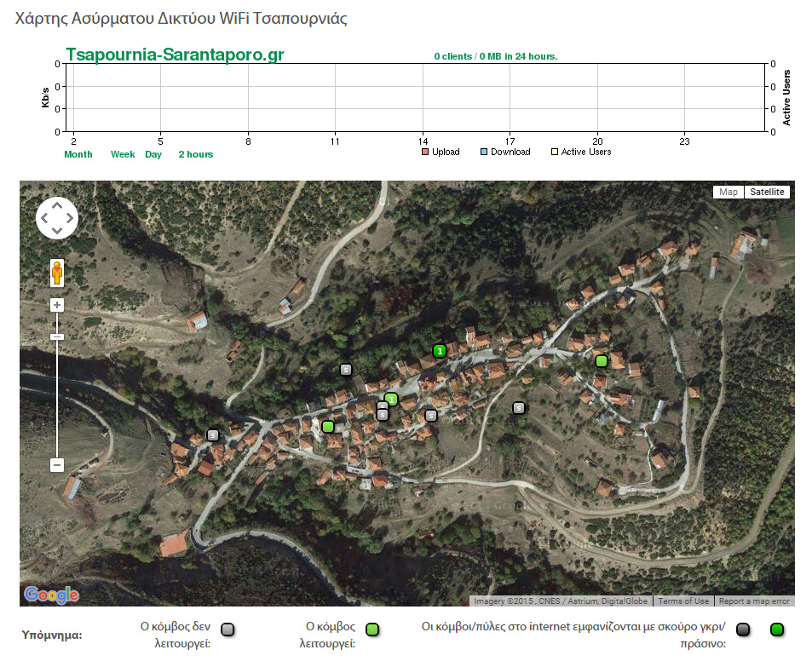Zoom in with the plus button
The image size is (812, 667).
pos(57,305)
